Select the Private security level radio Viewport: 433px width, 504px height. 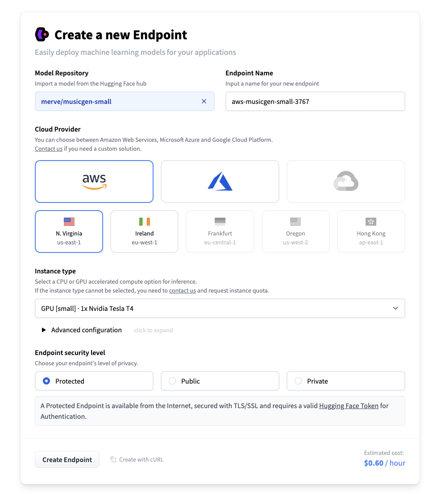(x=298, y=381)
